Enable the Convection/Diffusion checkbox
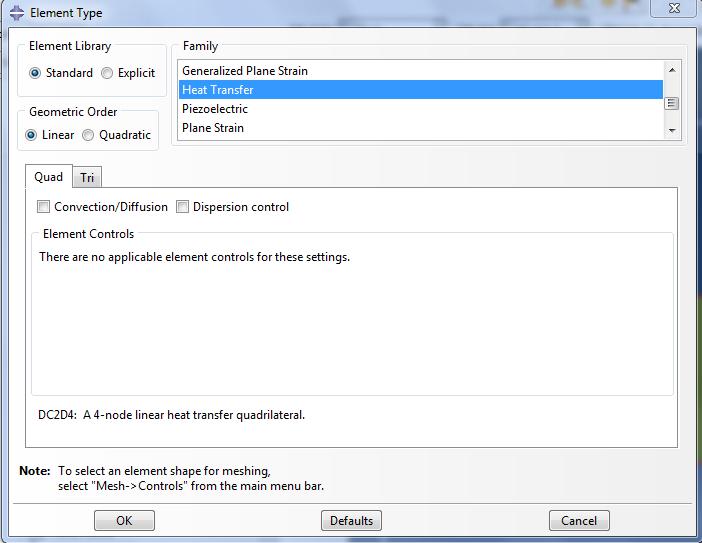Viewport: 702px width, 543px height. (43, 206)
